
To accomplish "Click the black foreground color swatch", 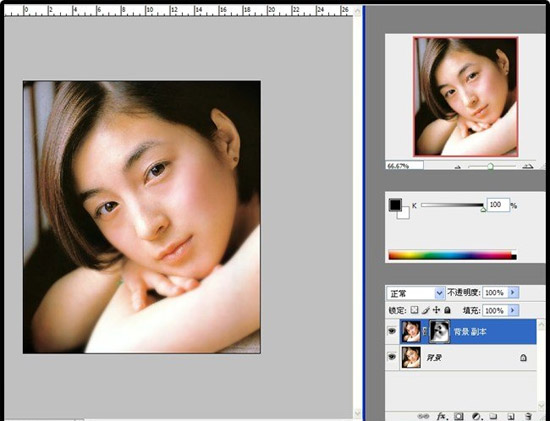I will pos(395,205).
